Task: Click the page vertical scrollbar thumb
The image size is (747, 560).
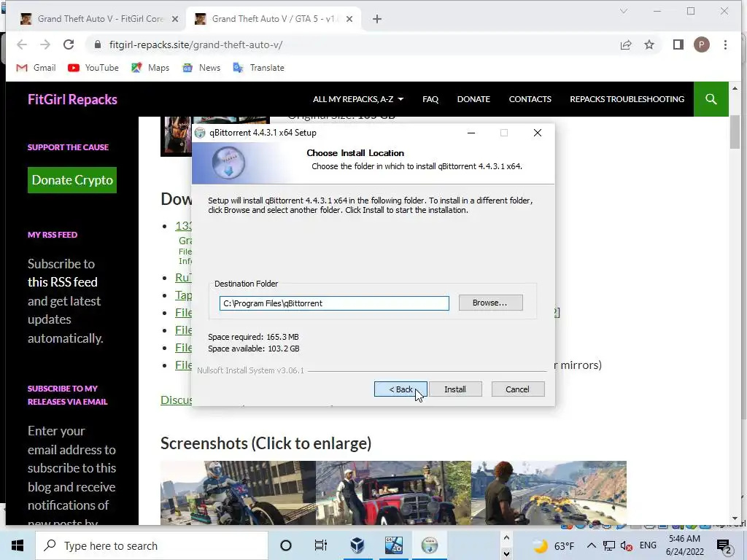Action: point(735,132)
